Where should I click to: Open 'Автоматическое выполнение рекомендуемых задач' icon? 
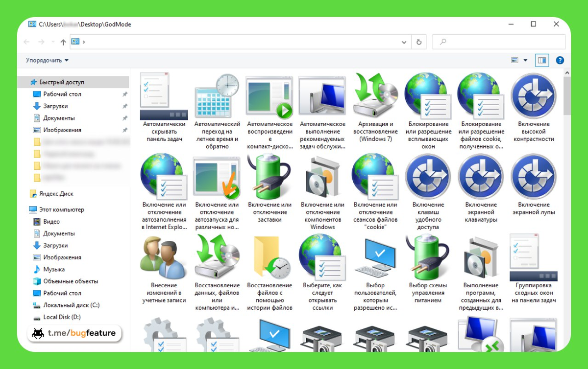322,96
